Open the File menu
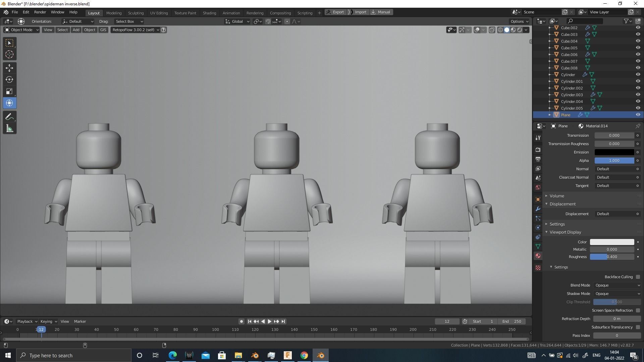This screenshot has height=362, width=644. (x=15, y=12)
